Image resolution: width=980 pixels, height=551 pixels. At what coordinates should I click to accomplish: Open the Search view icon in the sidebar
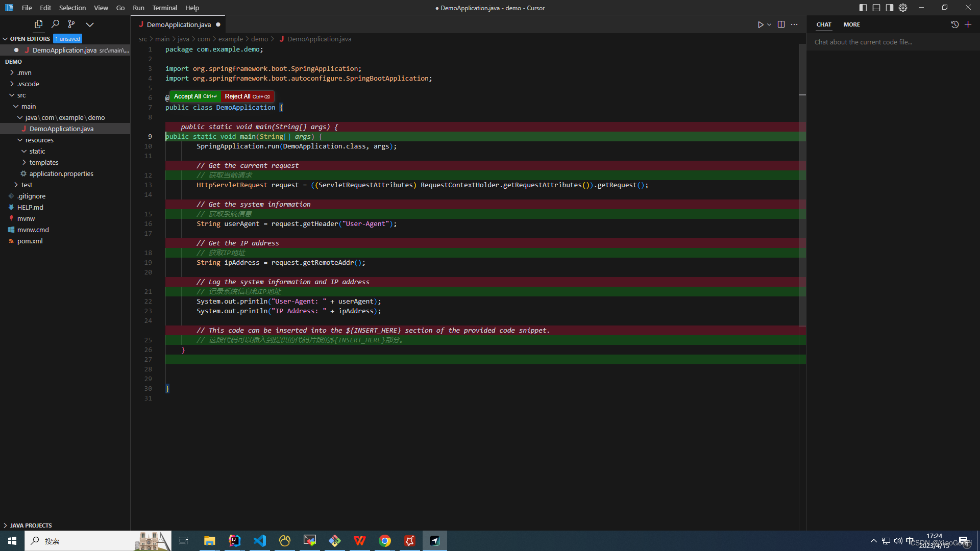[x=55, y=24]
